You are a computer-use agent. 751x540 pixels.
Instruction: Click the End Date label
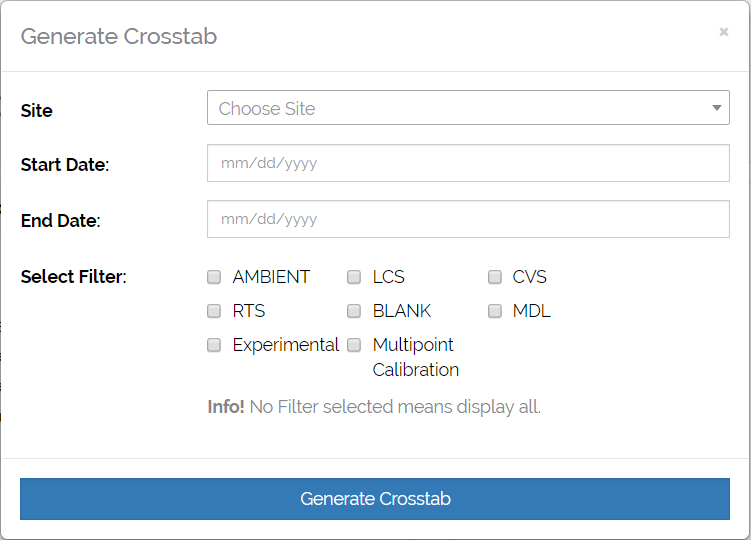[x=60, y=221]
